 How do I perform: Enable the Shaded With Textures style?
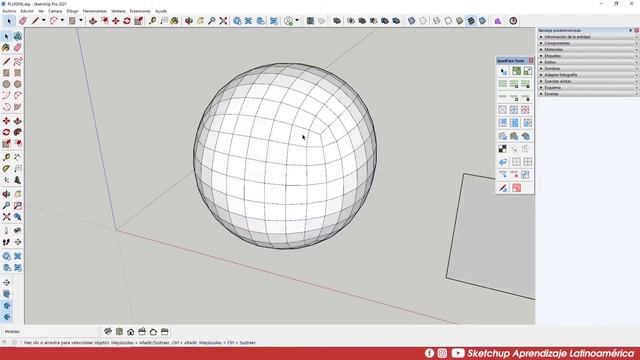click(x=471, y=21)
